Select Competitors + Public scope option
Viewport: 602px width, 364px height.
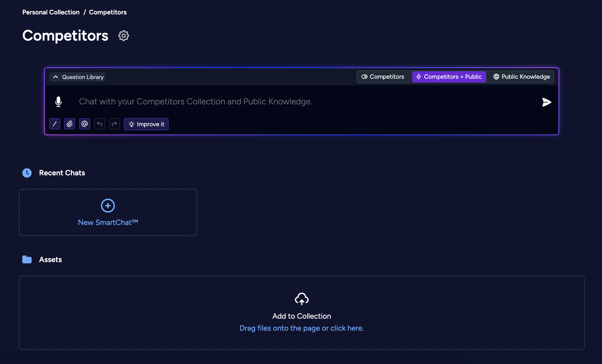[449, 77]
